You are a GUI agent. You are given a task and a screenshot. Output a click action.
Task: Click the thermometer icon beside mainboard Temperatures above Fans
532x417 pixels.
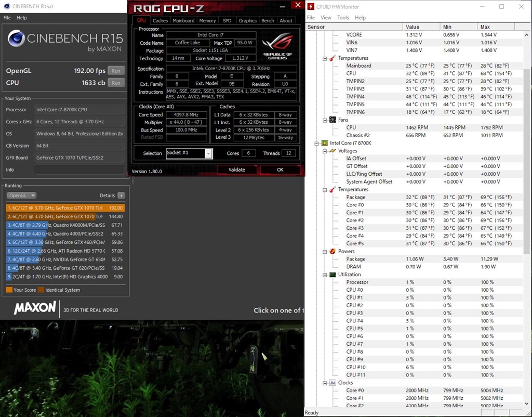332,58
